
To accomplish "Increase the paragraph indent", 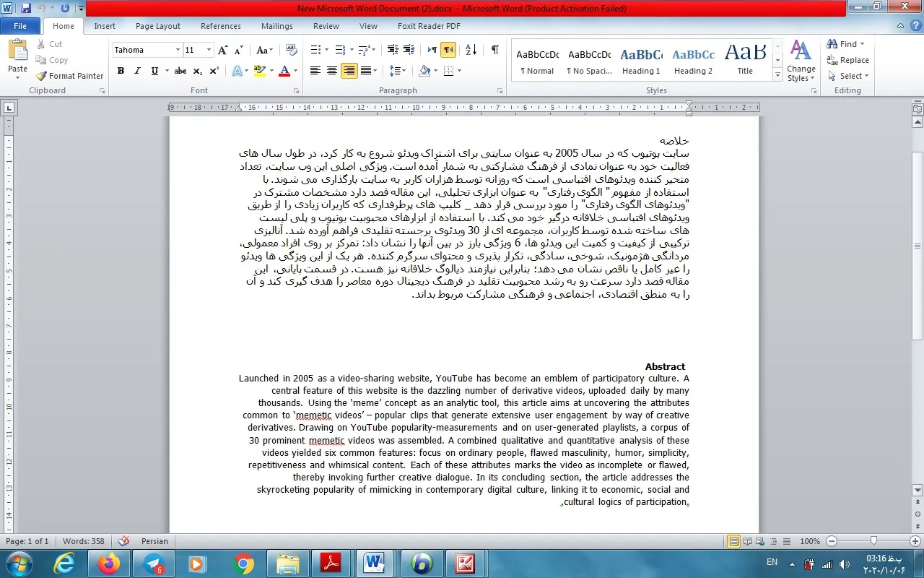I will click(409, 50).
